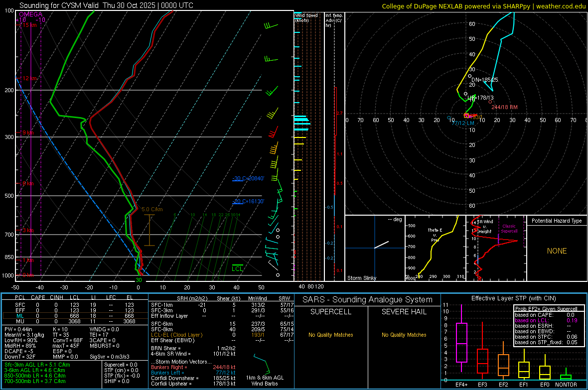Click the SHIP = 0.0 value
Image resolution: width=588 pixels, height=390 pixels.
click(117, 381)
